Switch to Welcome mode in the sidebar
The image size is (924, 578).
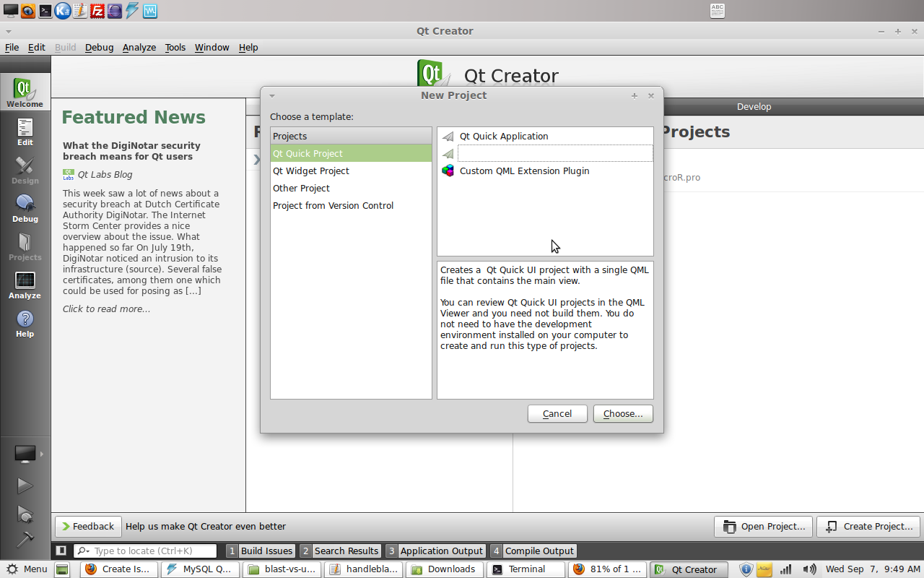tap(25, 92)
